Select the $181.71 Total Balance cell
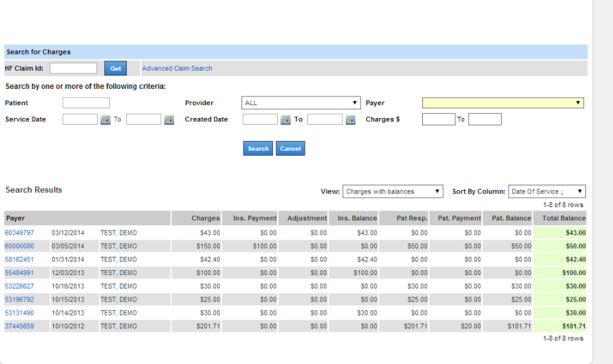The height and width of the screenshot is (364, 613). [560, 326]
